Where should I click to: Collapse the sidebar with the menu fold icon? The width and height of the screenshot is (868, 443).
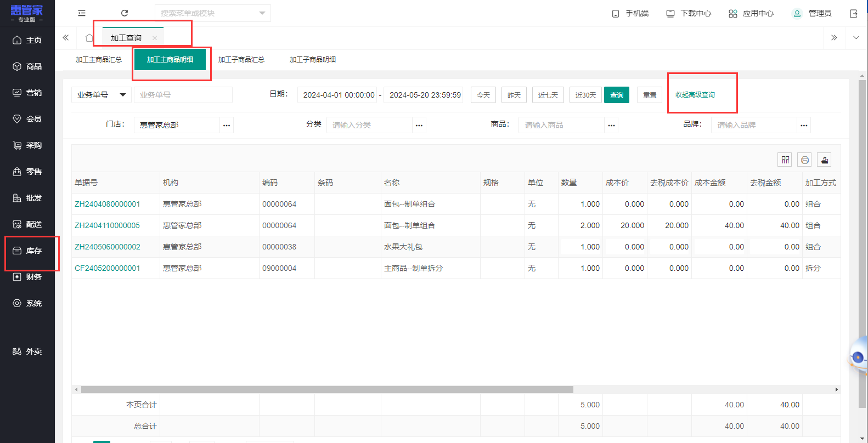[82, 13]
